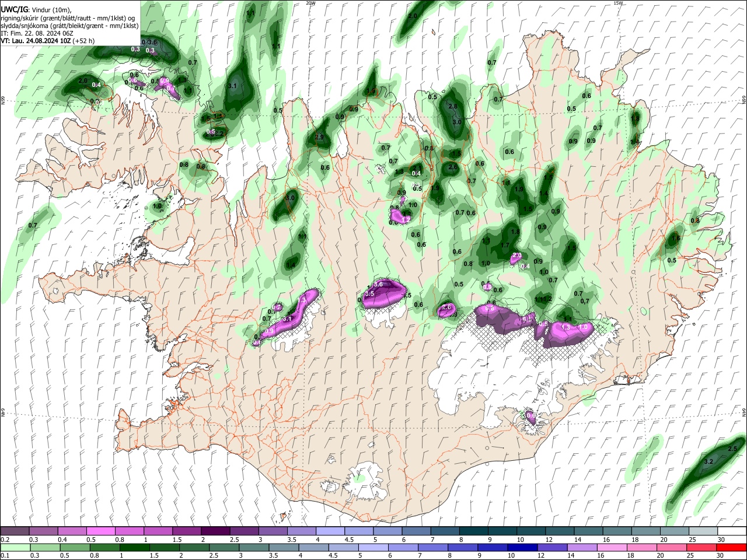
Task: Select the darkest purple swatch labeled 2
Action: point(215,531)
